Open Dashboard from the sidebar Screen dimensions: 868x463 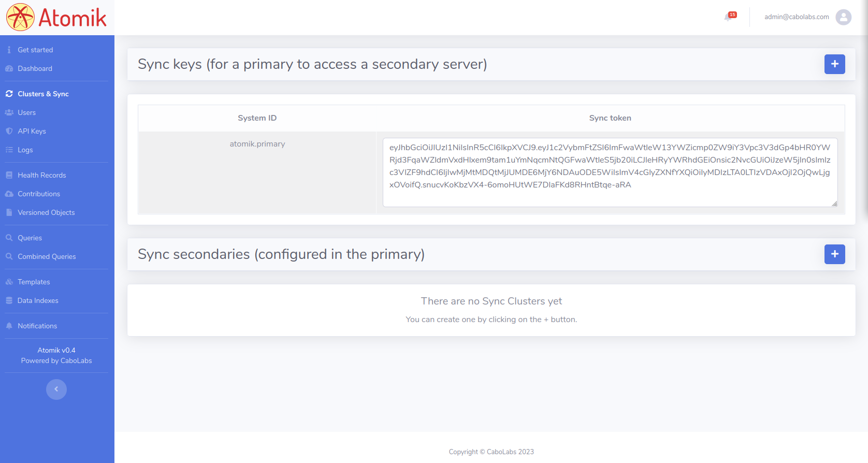point(35,68)
